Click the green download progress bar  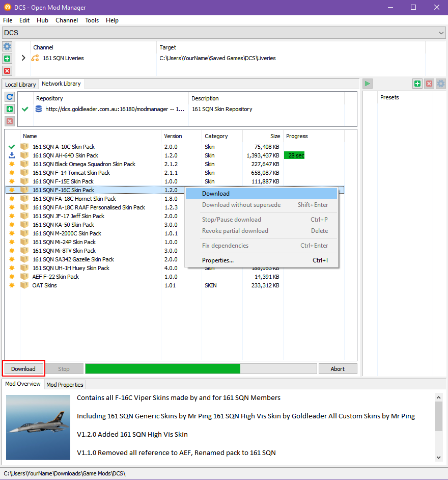163,368
